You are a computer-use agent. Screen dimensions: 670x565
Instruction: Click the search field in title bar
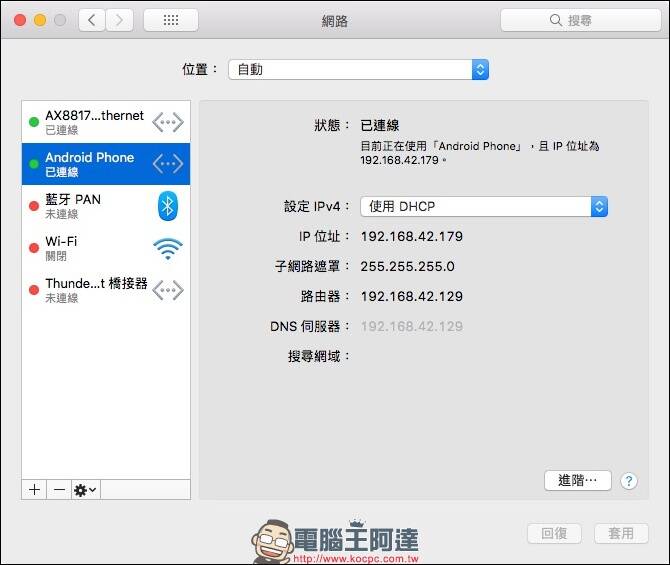[x=581, y=20]
